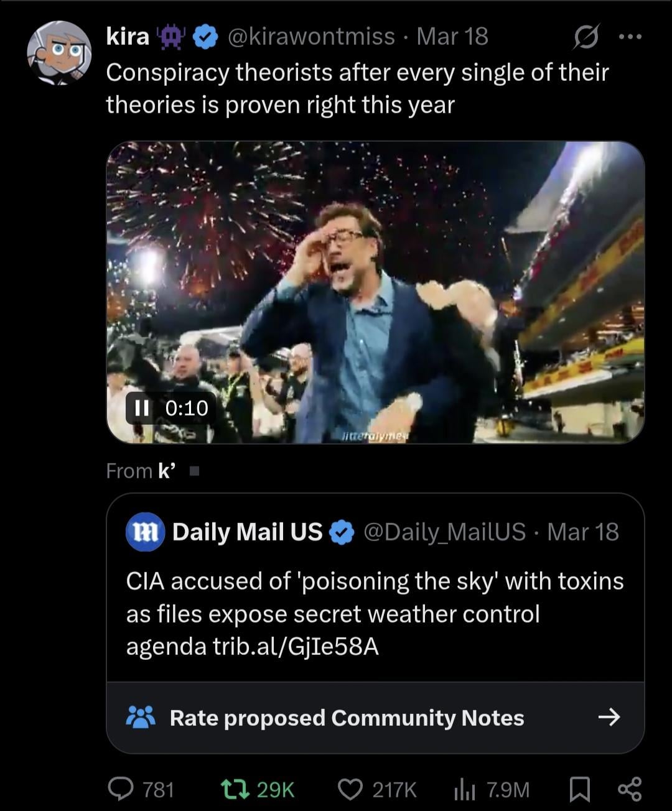Viewport: 672px width, 811px height.
Task: Pause the video with the pause button
Action: pos(141,408)
